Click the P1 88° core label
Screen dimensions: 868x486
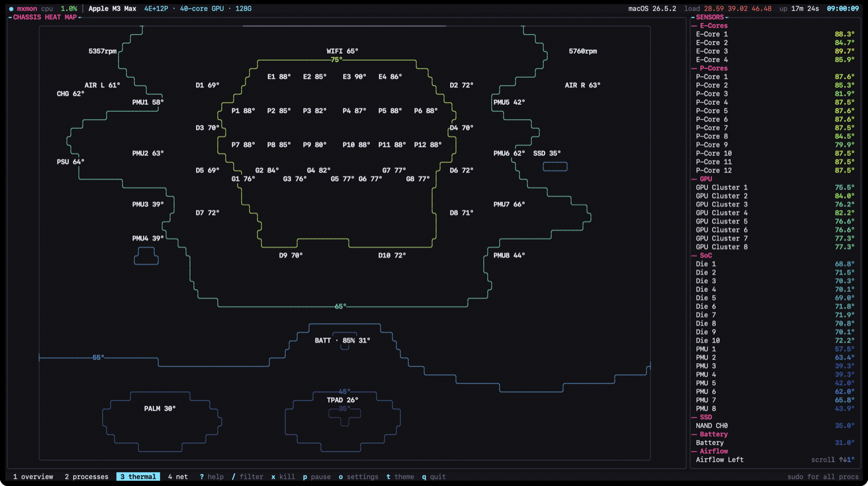[243, 111]
